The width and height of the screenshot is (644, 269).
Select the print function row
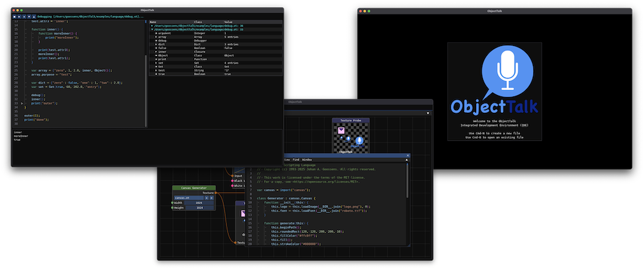[216, 59]
